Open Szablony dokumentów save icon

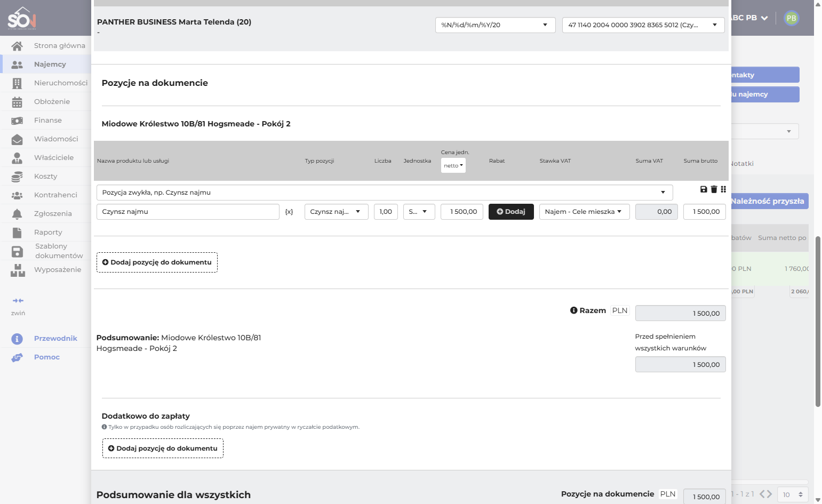pyautogui.click(x=17, y=251)
